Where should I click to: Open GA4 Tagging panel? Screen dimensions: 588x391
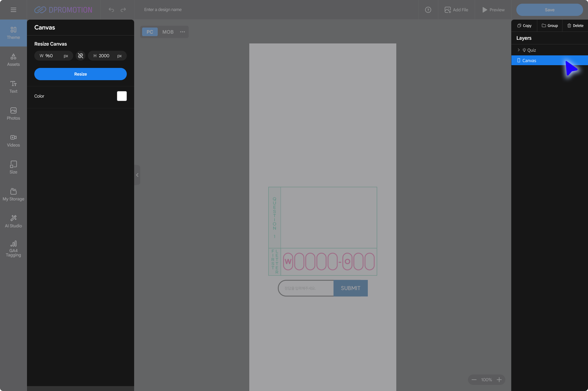click(x=13, y=248)
